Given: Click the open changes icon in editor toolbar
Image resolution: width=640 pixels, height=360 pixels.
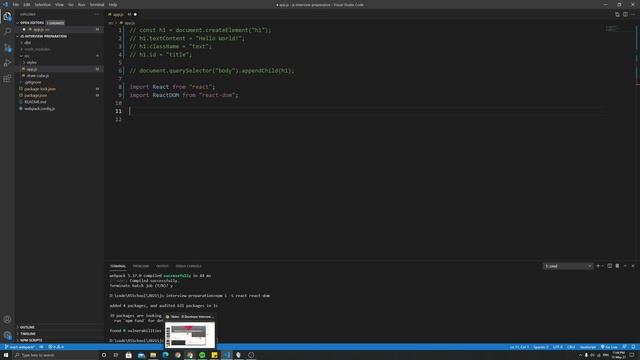Looking at the screenshot, I should pos(617,14).
